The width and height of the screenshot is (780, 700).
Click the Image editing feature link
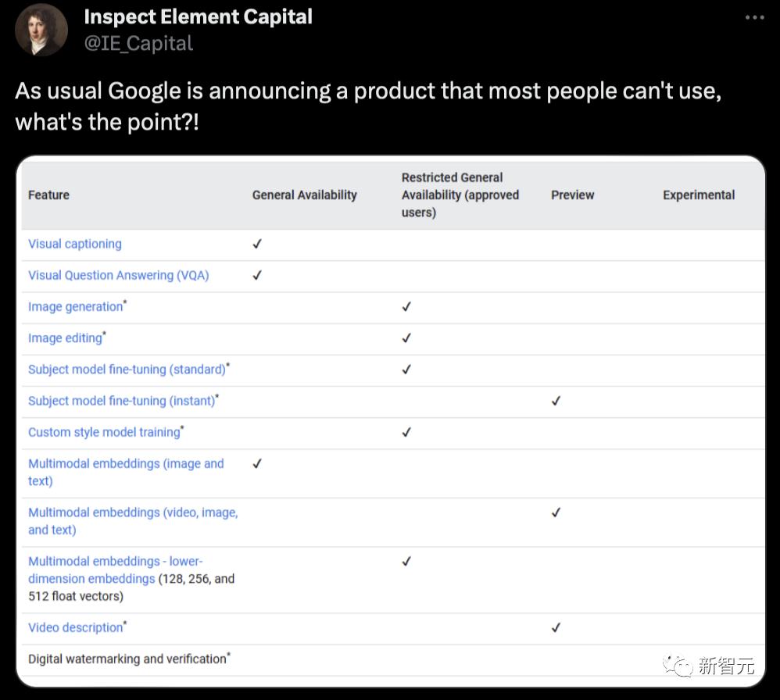pos(65,338)
